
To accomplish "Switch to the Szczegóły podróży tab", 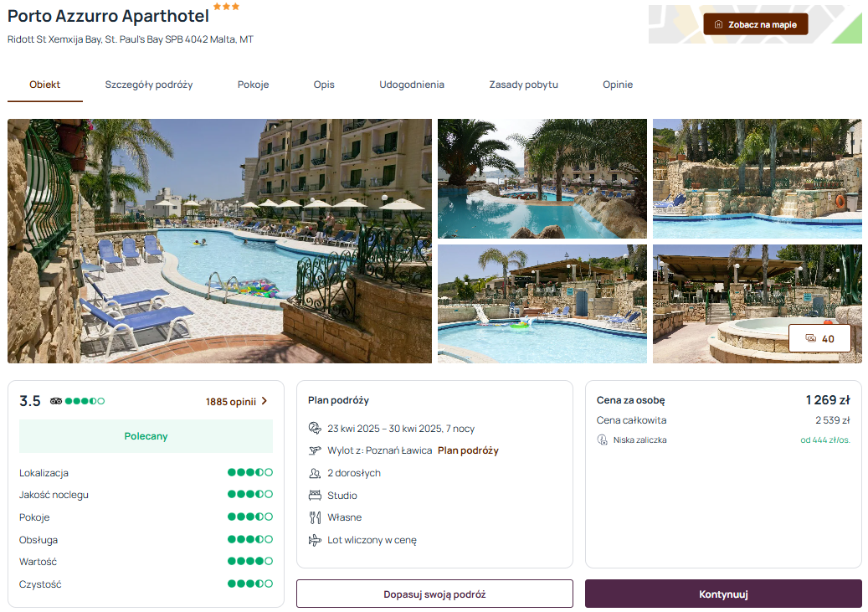I will (x=149, y=85).
